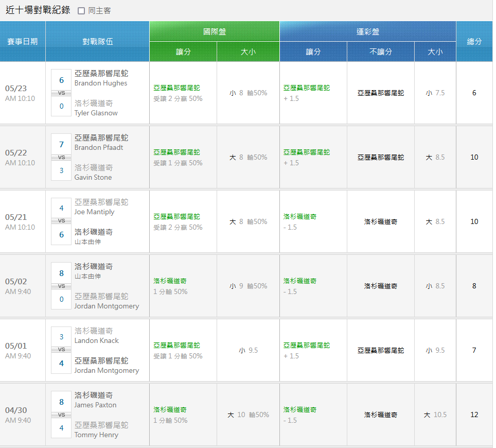The height and width of the screenshot is (448, 496).
Task: Click the VS badge in the 05/21 game
Action: point(61,221)
